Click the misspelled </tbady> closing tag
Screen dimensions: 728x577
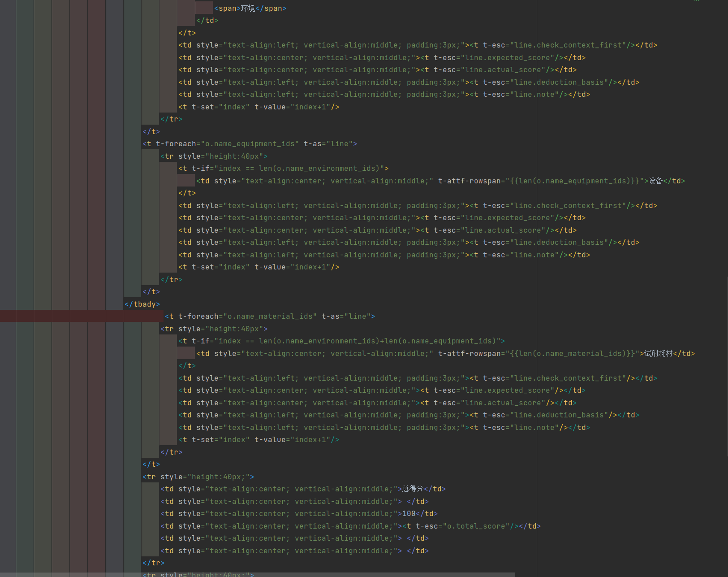(142, 304)
